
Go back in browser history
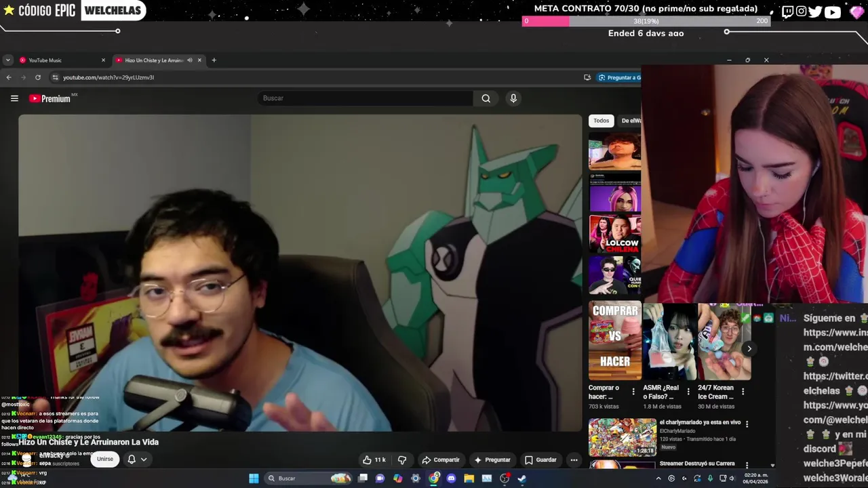point(9,77)
